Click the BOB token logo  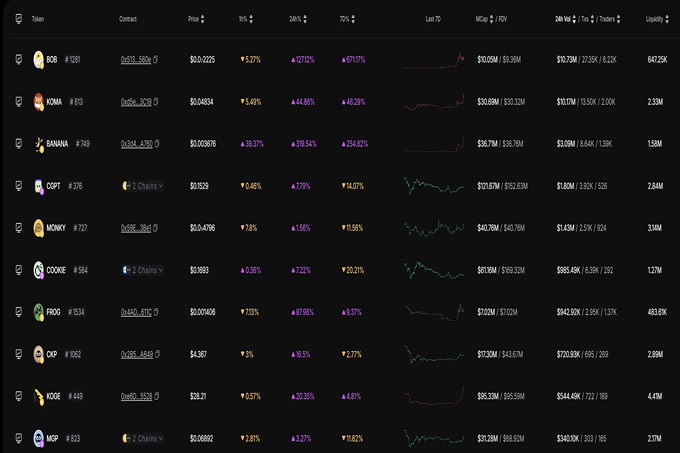pos(38,60)
